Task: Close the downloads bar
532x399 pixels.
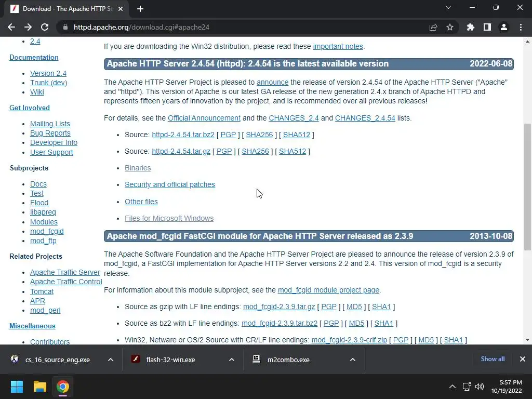Action: tap(523, 359)
